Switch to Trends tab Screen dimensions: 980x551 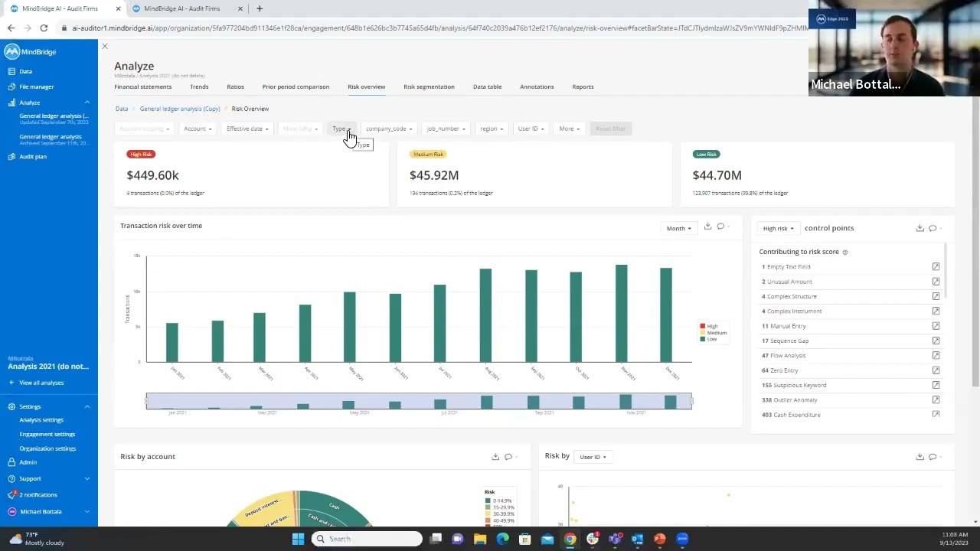point(199,86)
